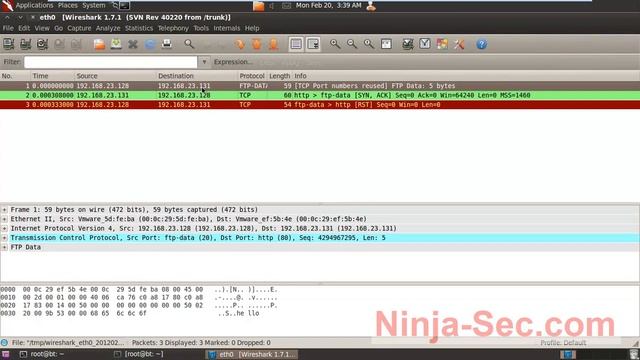Go to specific packet icon

(240, 44)
